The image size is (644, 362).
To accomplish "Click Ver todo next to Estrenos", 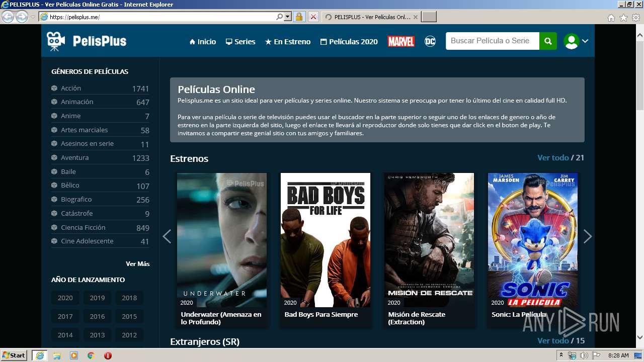I will point(553,157).
